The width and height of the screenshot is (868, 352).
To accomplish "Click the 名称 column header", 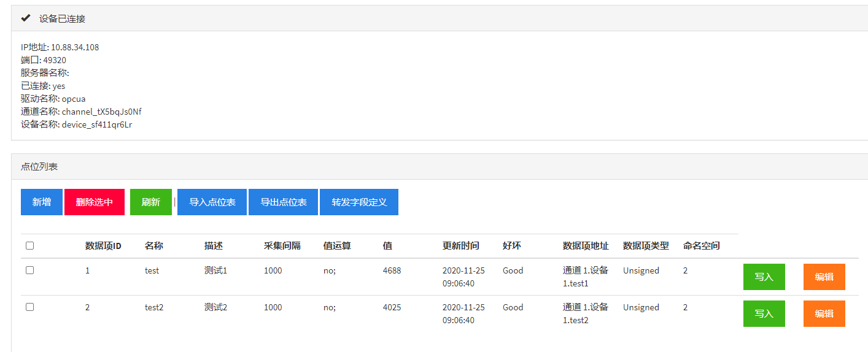I will pyautogui.click(x=154, y=246).
